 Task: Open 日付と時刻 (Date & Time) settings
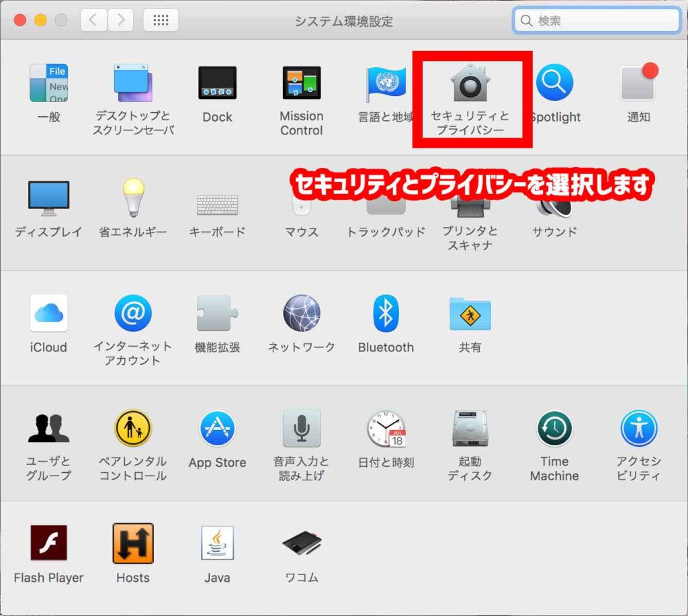pyautogui.click(x=386, y=429)
